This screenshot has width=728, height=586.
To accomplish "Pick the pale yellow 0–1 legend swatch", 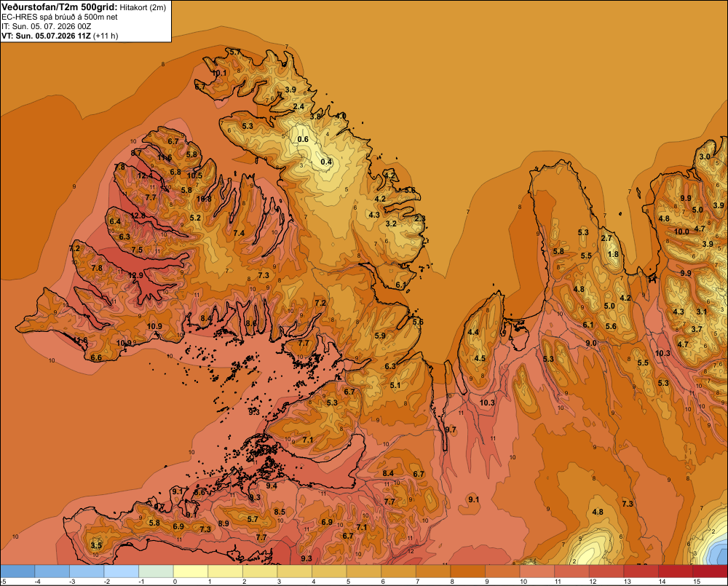I will click(190, 571).
